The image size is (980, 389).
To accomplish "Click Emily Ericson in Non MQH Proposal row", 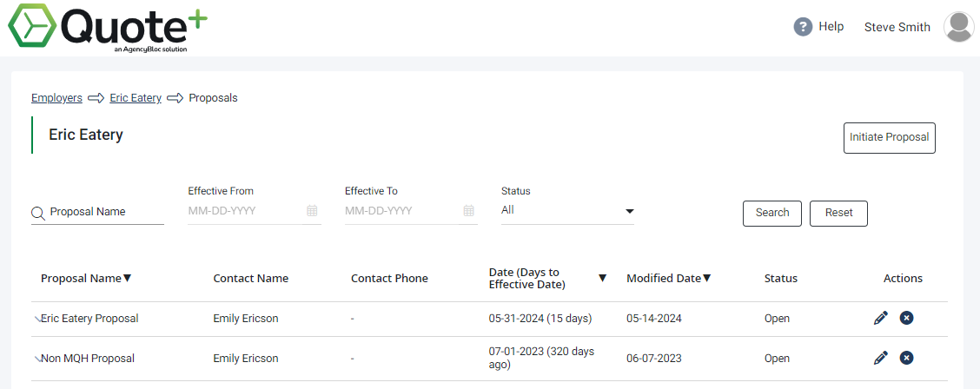I will click(x=246, y=359).
